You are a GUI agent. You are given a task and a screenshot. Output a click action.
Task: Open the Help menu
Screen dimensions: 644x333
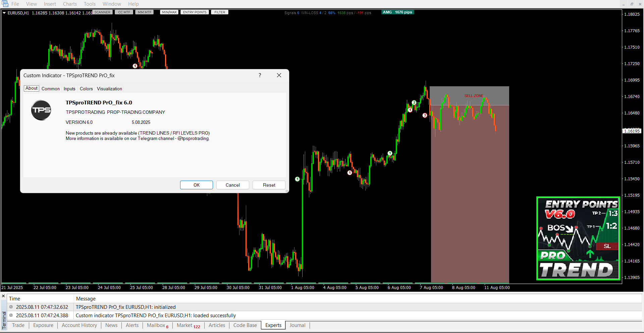point(133,4)
